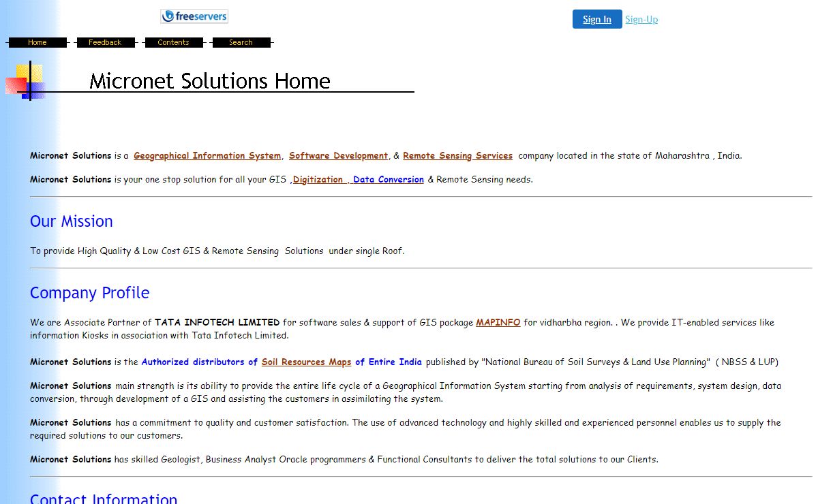Visit the Data Conversion link
The image size is (818, 504).
pos(389,180)
